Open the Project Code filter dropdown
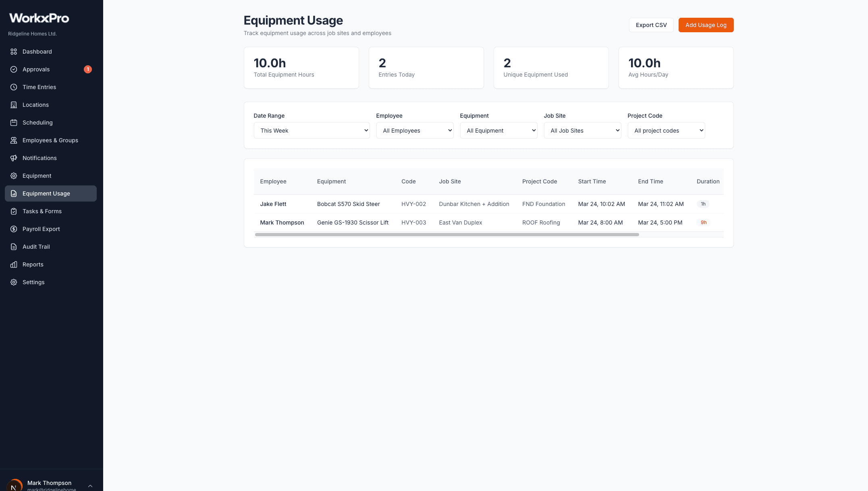This screenshot has width=868, height=491. [666, 130]
